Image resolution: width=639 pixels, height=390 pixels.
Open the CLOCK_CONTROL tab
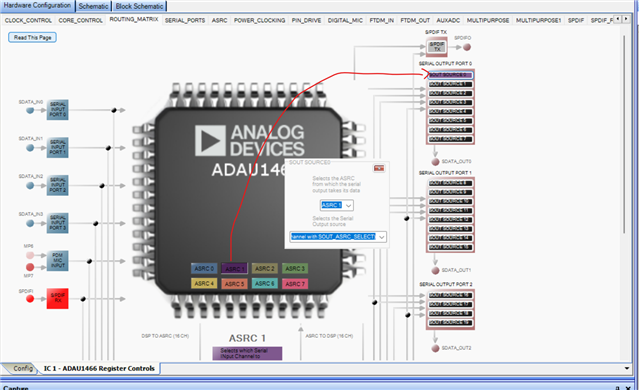(28, 20)
